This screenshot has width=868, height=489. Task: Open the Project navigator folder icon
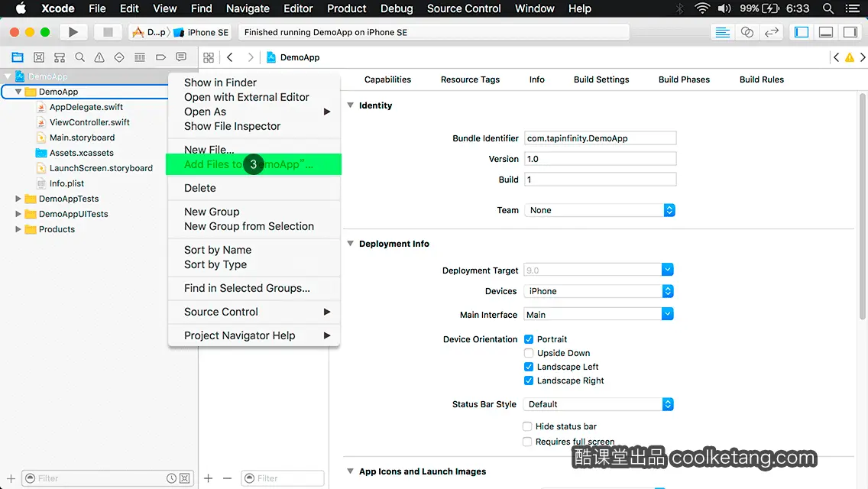click(x=18, y=57)
